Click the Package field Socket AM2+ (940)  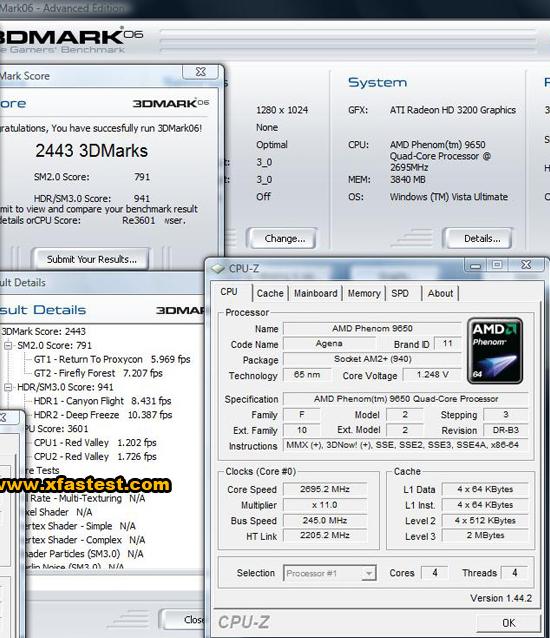tap(372, 359)
